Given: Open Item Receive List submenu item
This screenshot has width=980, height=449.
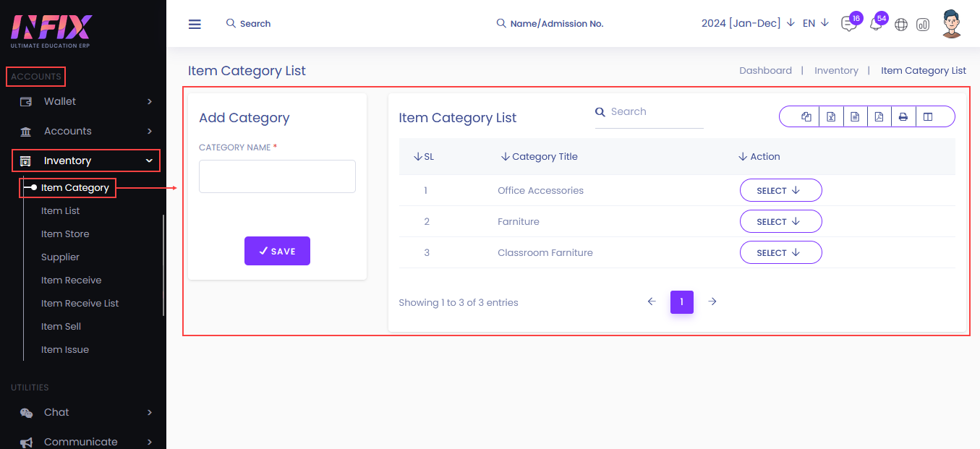Looking at the screenshot, I should [x=80, y=304].
